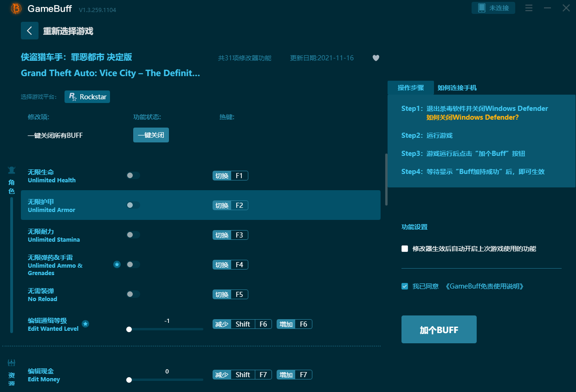Click the game title 侠盗猎车手：罪恶都市 决定版
The width and height of the screenshot is (576, 392).
point(77,57)
